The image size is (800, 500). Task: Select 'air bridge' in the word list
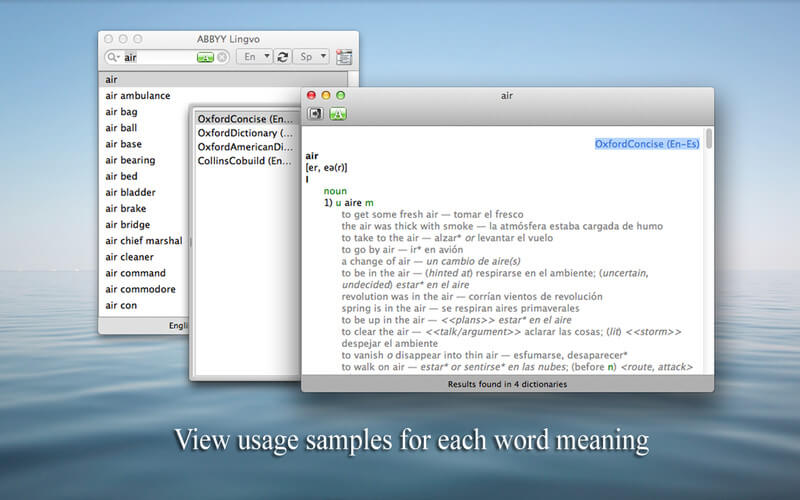pyautogui.click(x=128, y=224)
